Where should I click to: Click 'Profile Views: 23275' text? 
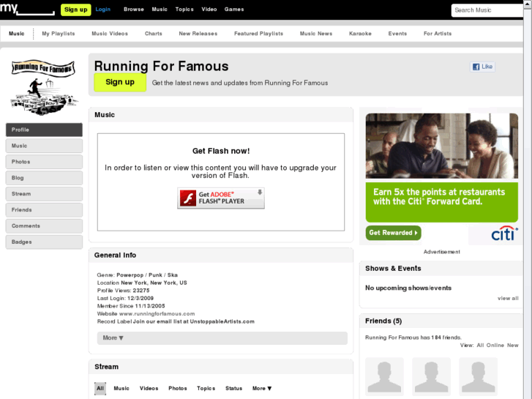click(x=123, y=291)
